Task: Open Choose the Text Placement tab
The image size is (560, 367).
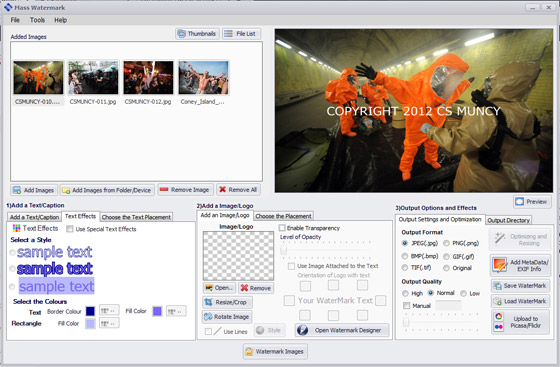Action: point(136,217)
